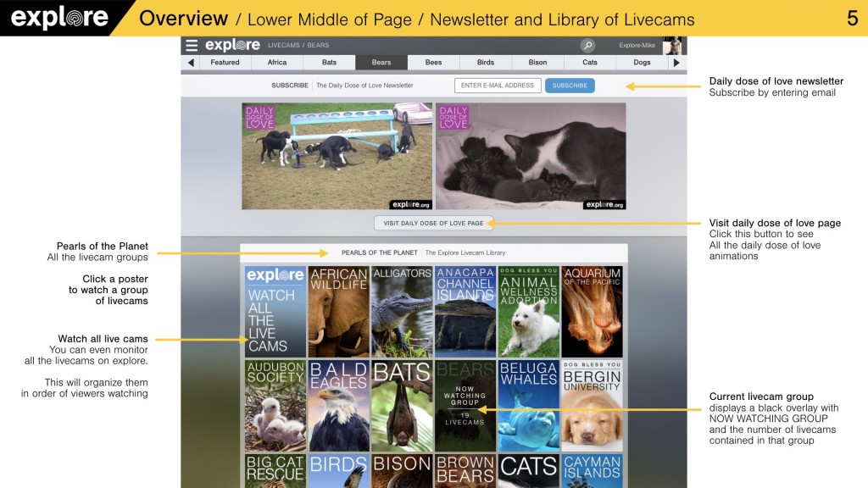
Task: Open the Explore-Mike profile avatar
Action: click(672, 46)
